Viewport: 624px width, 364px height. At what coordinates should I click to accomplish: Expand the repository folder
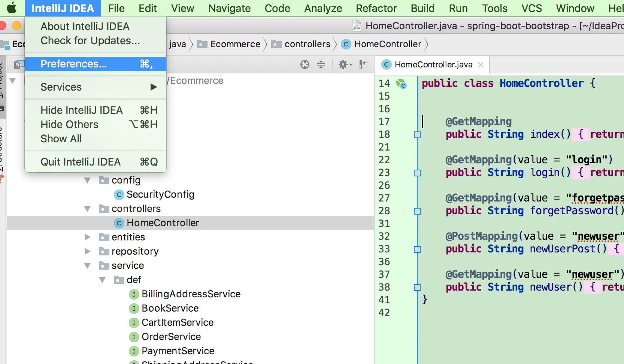coord(88,251)
